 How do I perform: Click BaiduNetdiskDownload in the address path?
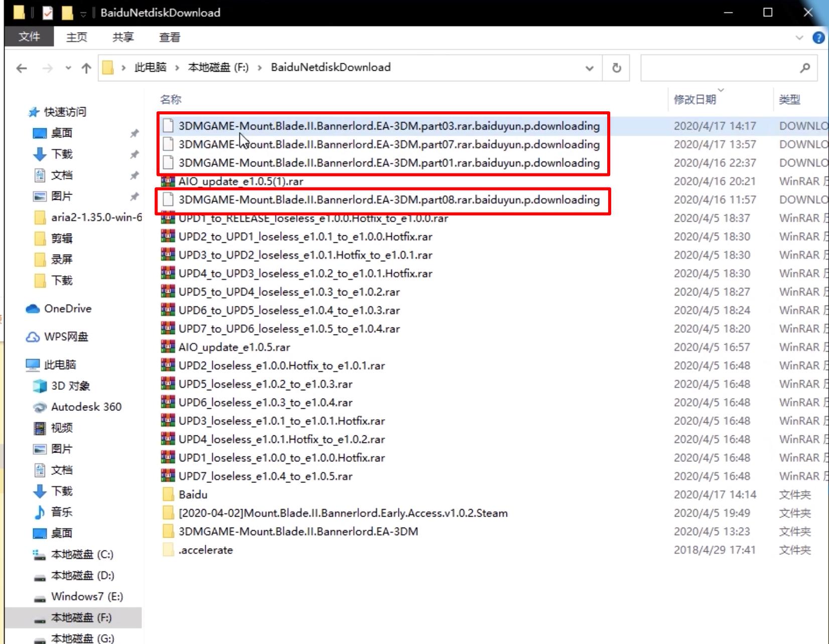click(331, 68)
